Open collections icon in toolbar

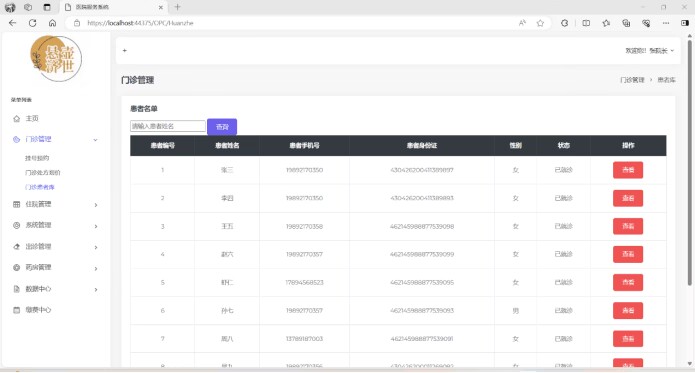pos(626,23)
